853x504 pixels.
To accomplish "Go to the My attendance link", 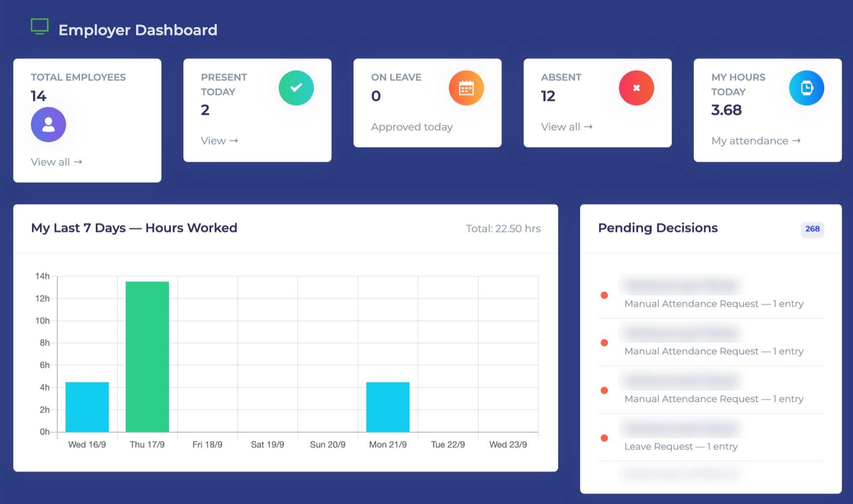I will click(756, 141).
